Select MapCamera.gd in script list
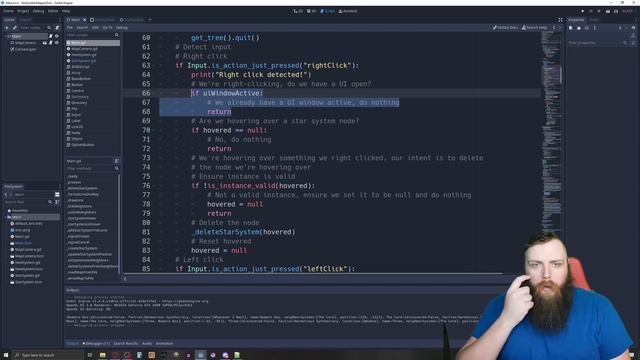 pyautogui.click(x=84, y=49)
